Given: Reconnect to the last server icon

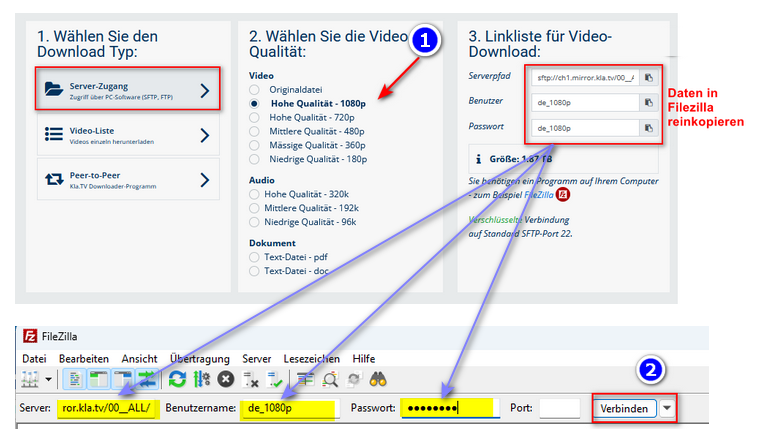Looking at the screenshot, I should (275, 379).
